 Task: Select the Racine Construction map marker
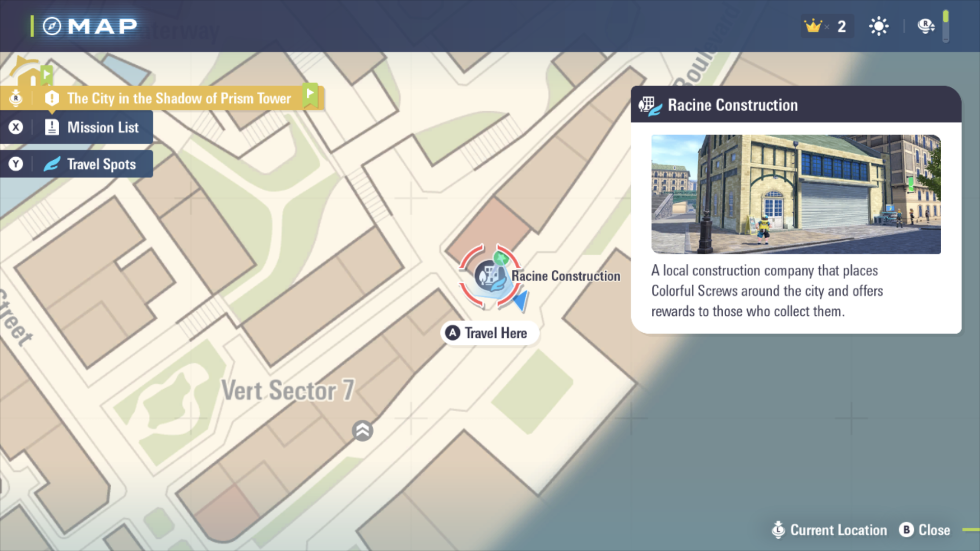(x=490, y=276)
